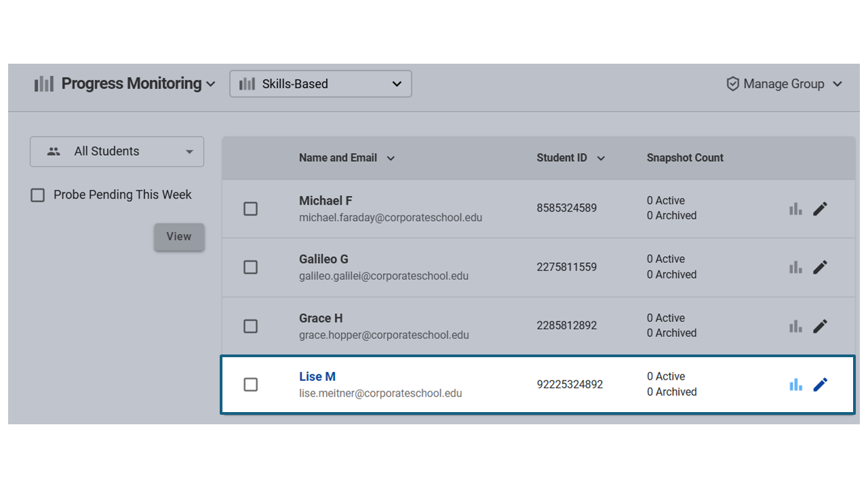Open Michael F's chart icon

coord(795,209)
